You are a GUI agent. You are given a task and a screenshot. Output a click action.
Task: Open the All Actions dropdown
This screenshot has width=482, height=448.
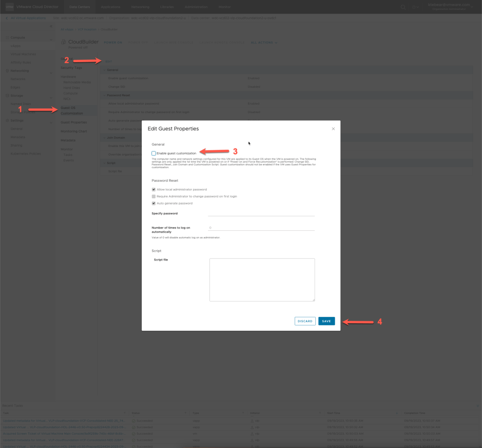pyautogui.click(x=264, y=42)
